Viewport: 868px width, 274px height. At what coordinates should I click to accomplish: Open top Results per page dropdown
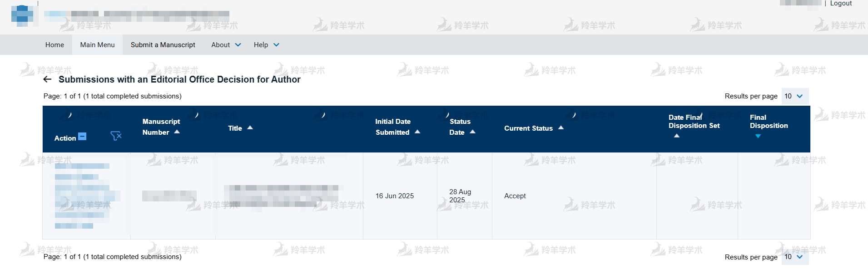[794, 96]
